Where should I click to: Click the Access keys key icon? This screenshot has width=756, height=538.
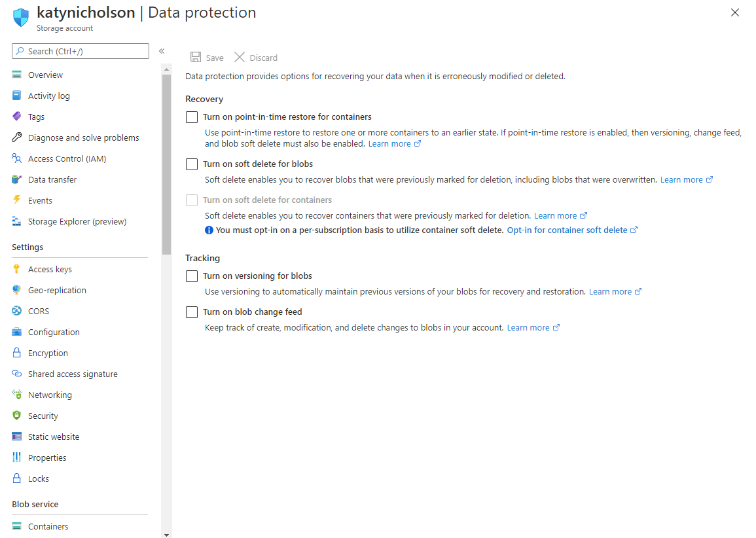(17, 269)
